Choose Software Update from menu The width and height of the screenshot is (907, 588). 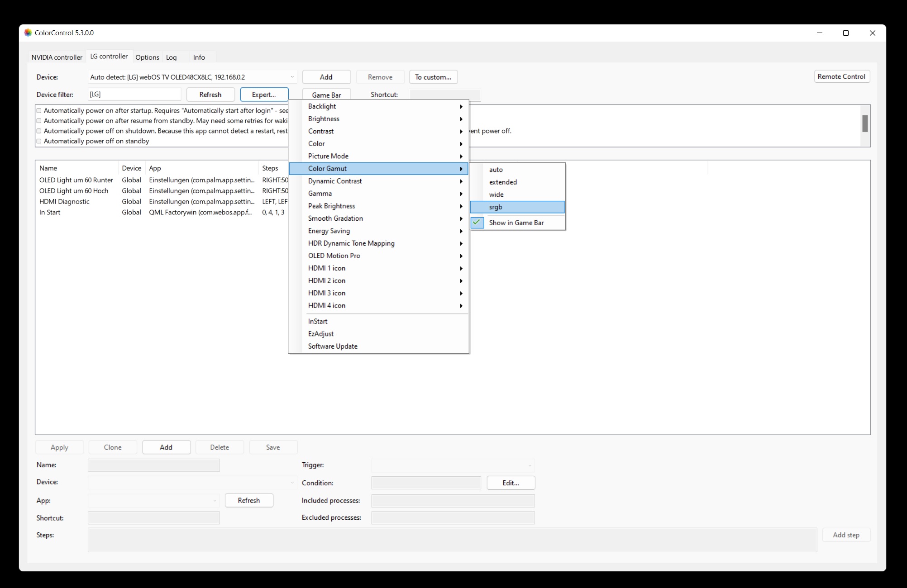tap(379, 346)
